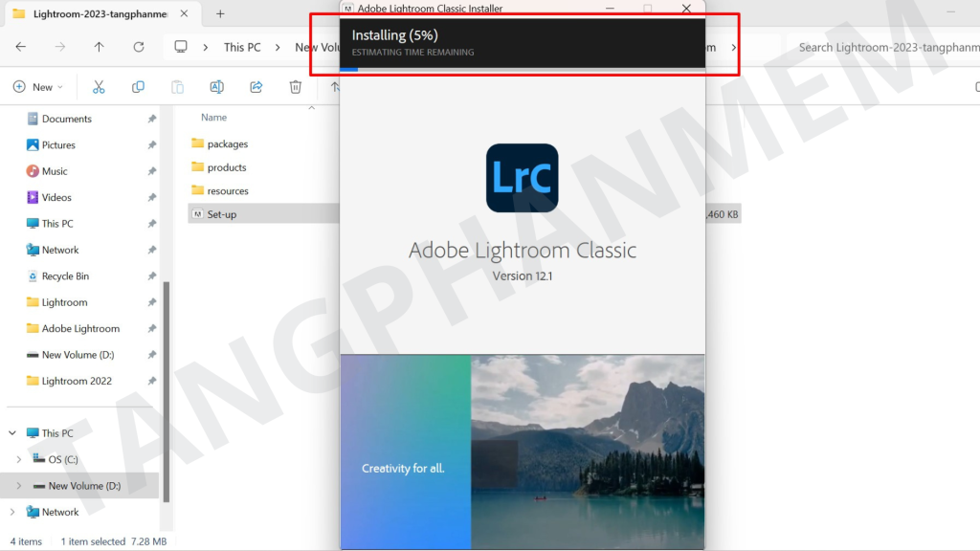The height and width of the screenshot is (551, 980).
Task: Click the Copy icon in toolbar
Action: click(x=138, y=87)
